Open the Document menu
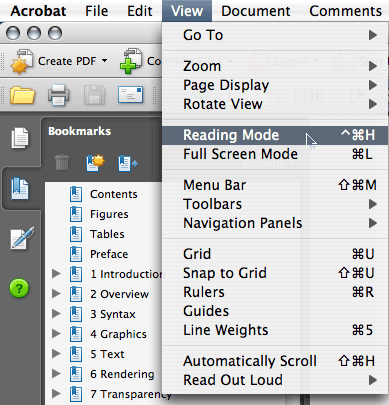The image size is (389, 405). coord(256,11)
